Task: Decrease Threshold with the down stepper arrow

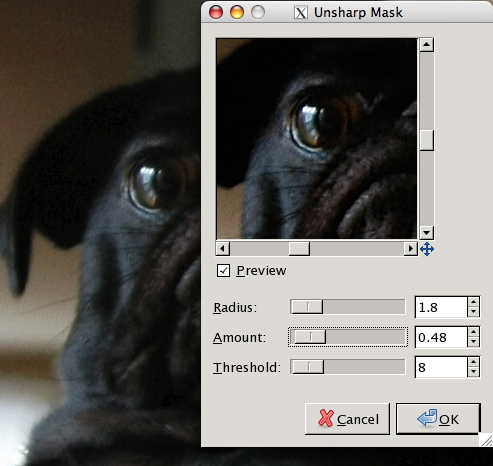Action: pos(473,372)
